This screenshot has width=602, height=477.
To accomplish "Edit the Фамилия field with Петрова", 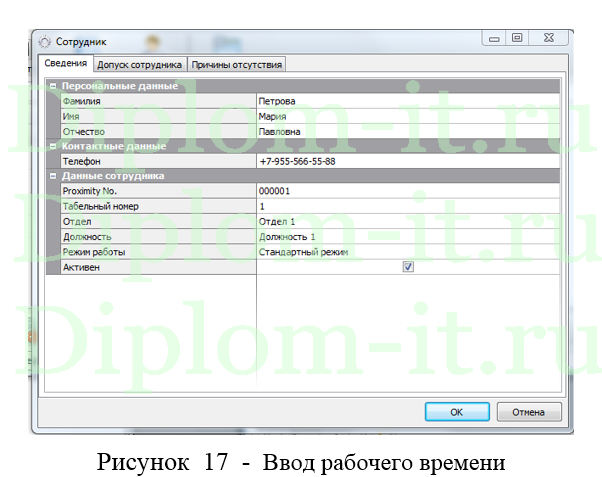I will [x=408, y=101].
